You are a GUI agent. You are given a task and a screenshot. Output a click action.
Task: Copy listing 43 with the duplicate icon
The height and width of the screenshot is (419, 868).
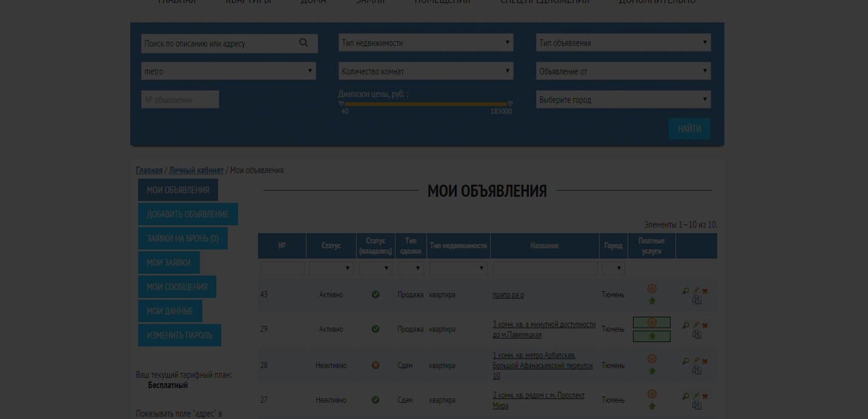pos(697,300)
